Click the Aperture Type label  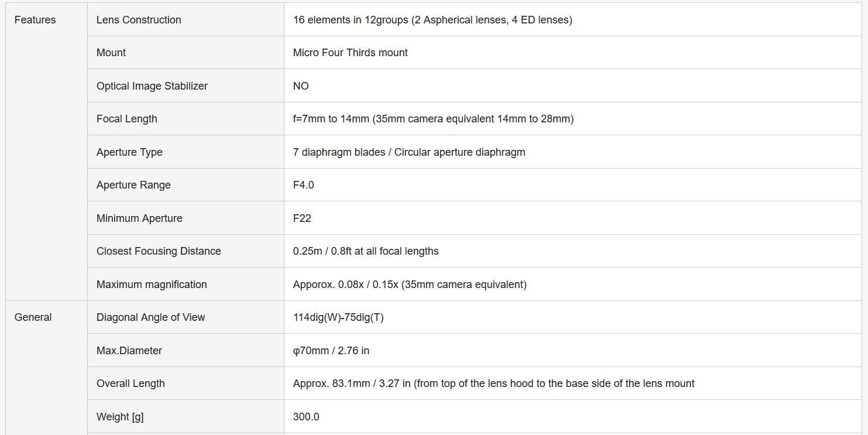pyautogui.click(x=129, y=152)
